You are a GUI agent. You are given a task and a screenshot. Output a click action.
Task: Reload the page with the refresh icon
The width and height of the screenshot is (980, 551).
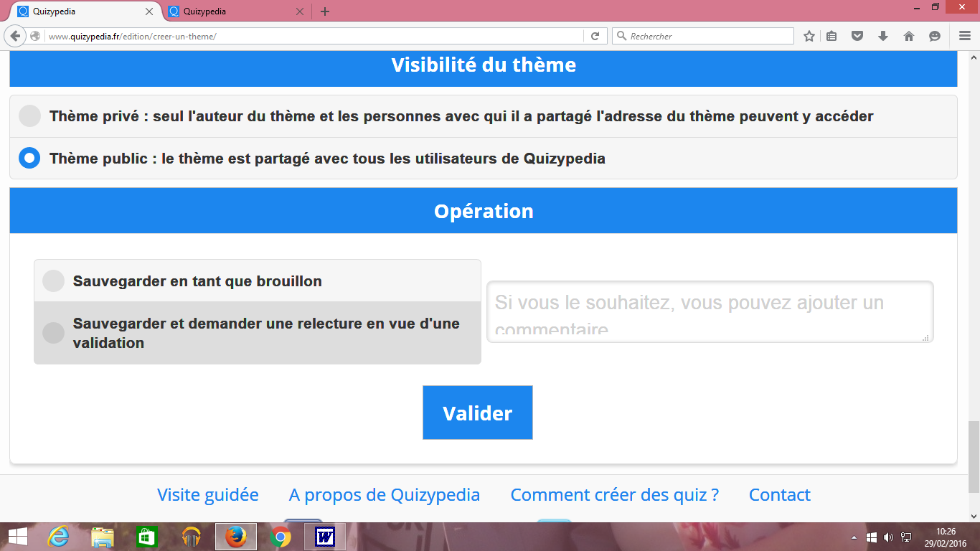coord(595,36)
